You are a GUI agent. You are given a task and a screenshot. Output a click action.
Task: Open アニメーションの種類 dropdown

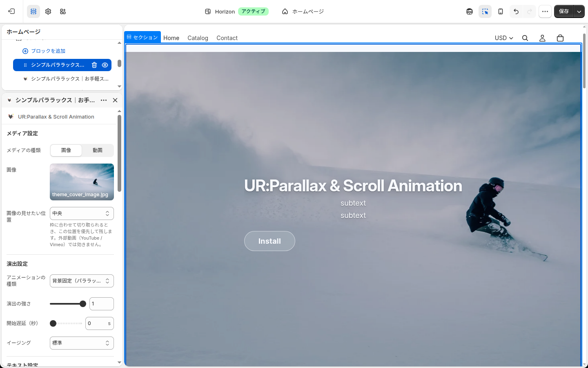point(82,281)
